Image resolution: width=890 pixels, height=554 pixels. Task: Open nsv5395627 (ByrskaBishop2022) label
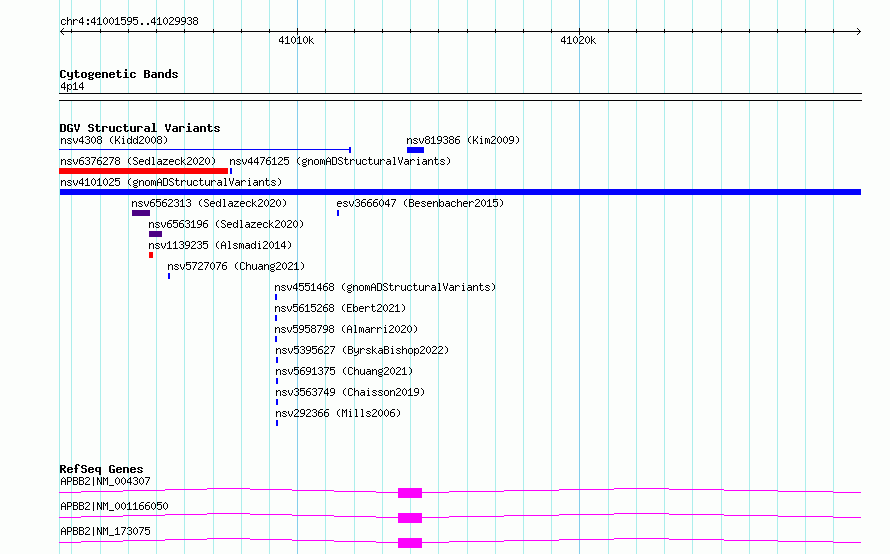click(362, 350)
